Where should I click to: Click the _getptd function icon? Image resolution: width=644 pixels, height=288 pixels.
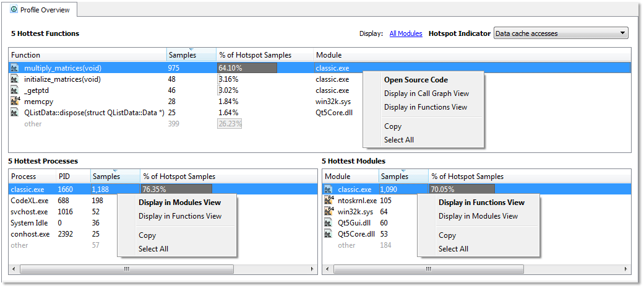coord(15,90)
